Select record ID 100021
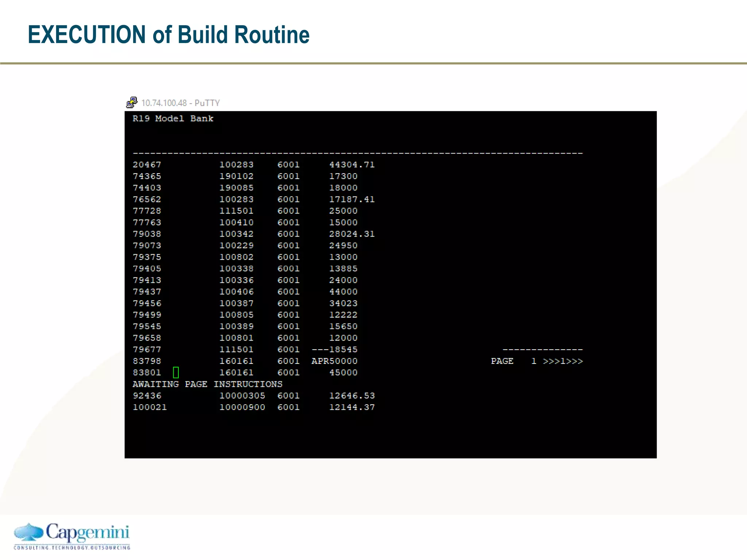The height and width of the screenshot is (560, 747). click(x=150, y=407)
